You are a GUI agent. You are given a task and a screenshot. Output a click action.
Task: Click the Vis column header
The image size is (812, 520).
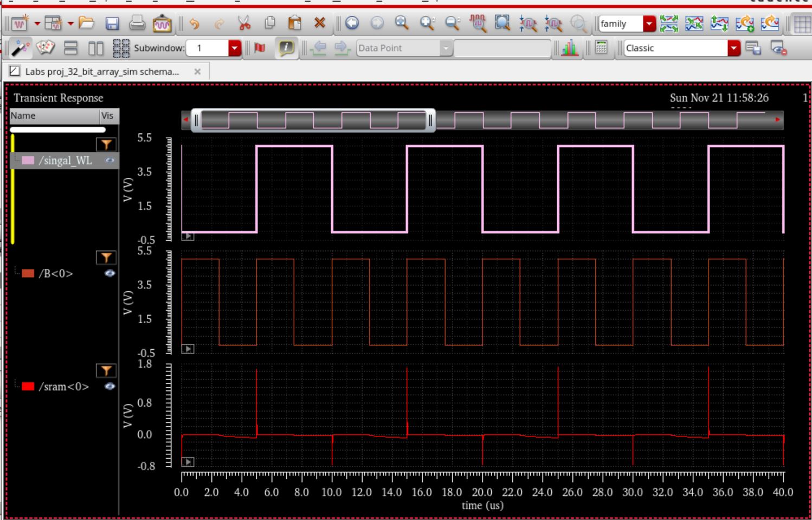tap(107, 115)
